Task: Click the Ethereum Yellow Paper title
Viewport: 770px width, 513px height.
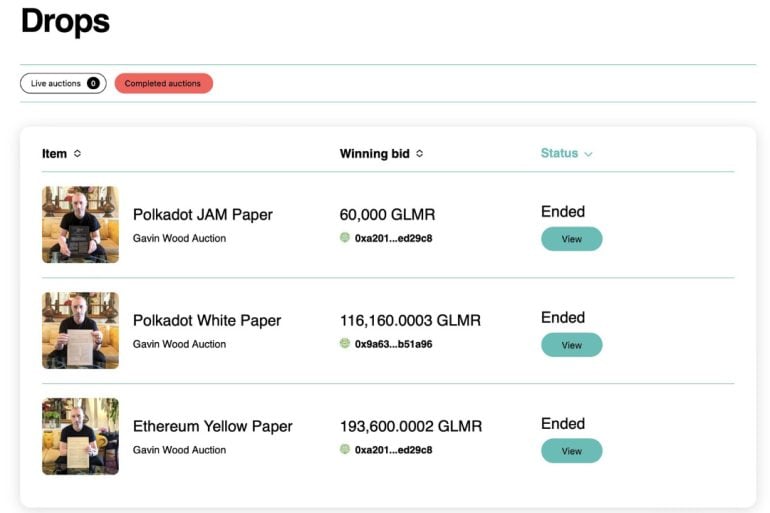Action: 213,427
